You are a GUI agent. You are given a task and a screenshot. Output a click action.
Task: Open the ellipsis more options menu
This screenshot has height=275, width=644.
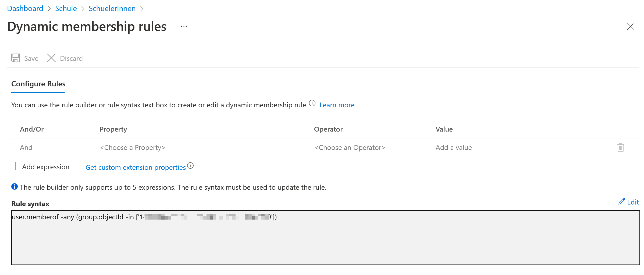(184, 27)
